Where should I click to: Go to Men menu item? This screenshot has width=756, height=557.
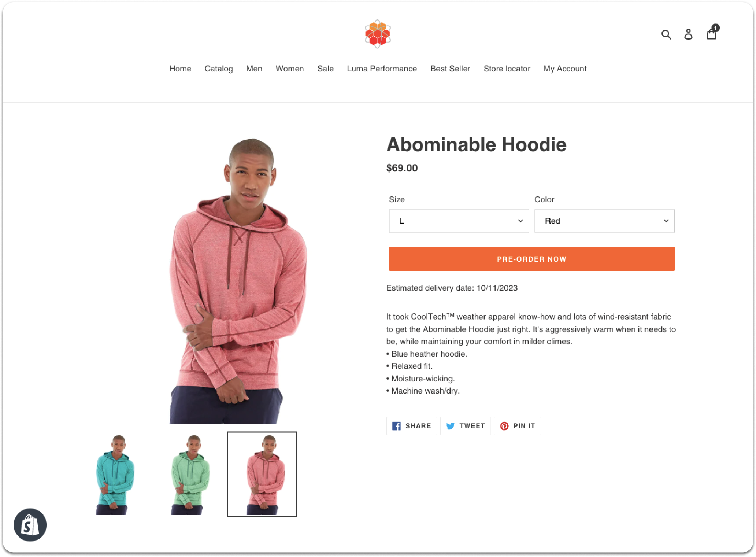click(254, 69)
